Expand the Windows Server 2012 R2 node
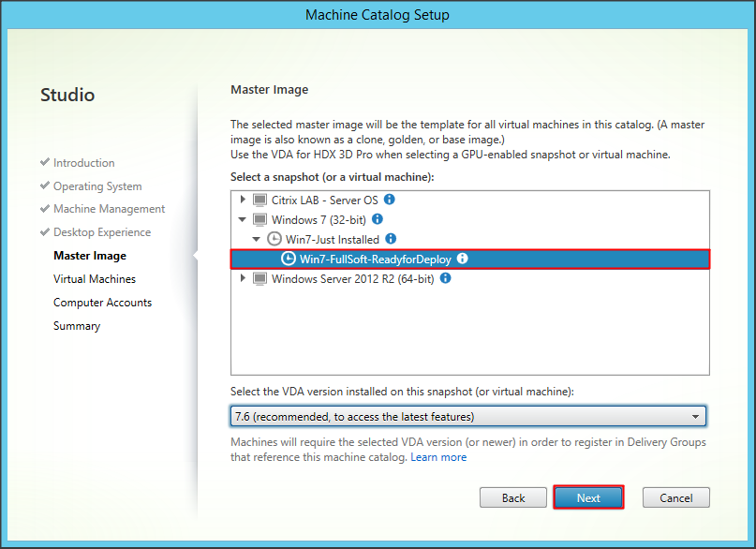Image resolution: width=756 pixels, height=549 pixels. pyautogui.click(x=244, y=278)
